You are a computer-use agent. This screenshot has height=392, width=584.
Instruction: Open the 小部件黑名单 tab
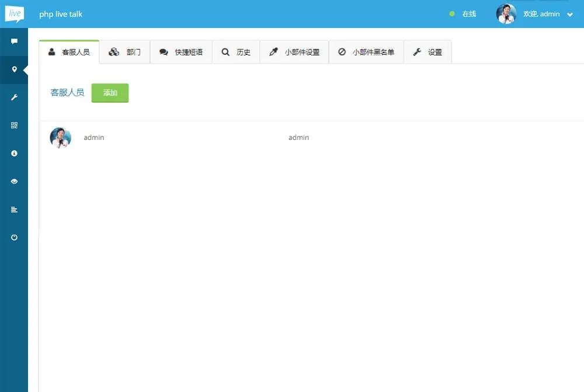[366, 52]
